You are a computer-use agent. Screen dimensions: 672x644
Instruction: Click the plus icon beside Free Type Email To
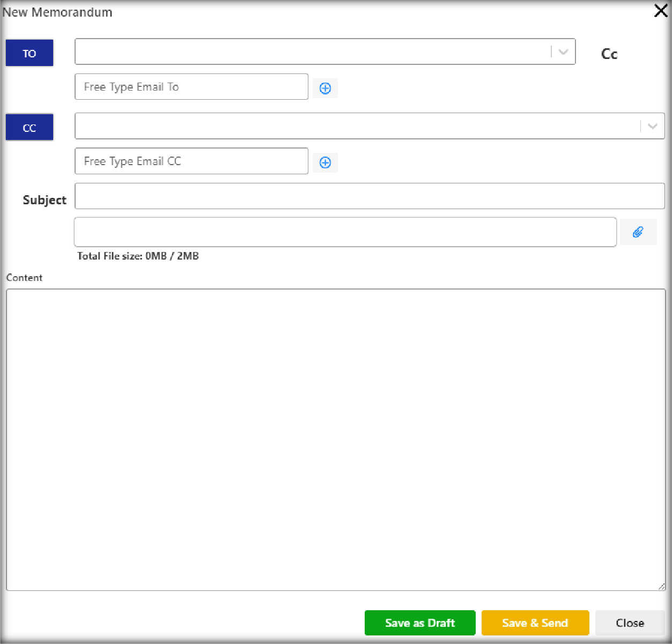point(325,88)
